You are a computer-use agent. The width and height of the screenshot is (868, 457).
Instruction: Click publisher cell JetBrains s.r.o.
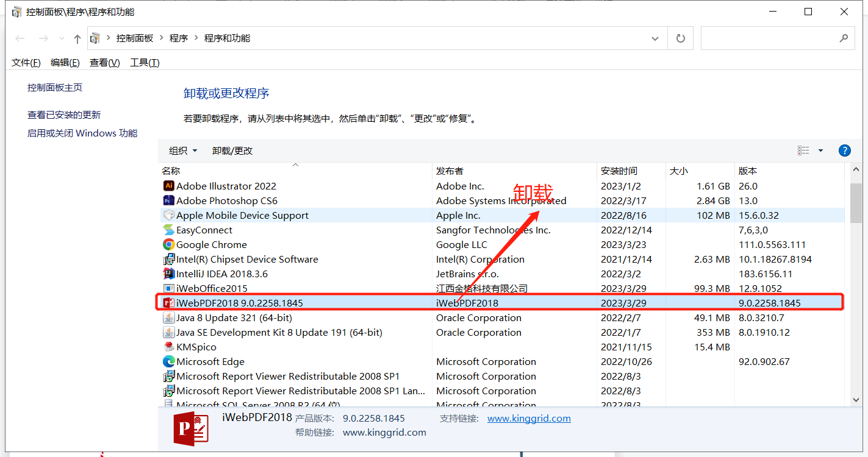coord(467,274)
